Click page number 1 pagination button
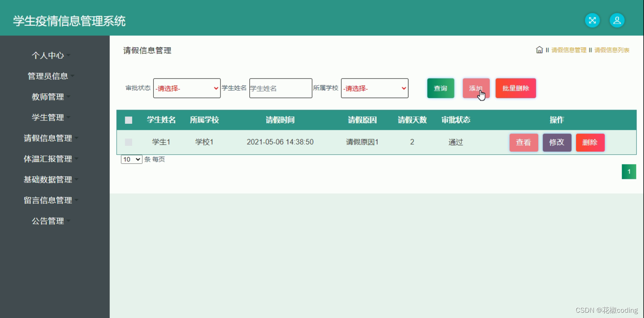 pyautogui.click(x=629, y=172)
